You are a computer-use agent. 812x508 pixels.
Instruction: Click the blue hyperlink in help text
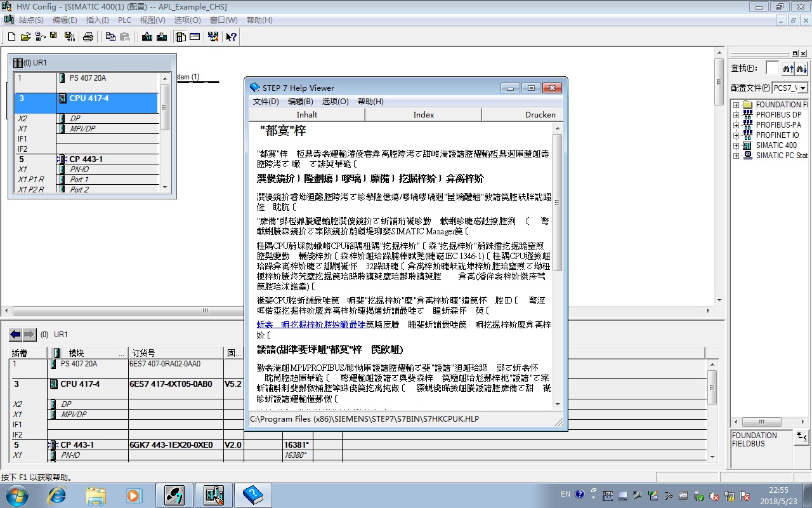pyautogui.click(x=311, y=324)
